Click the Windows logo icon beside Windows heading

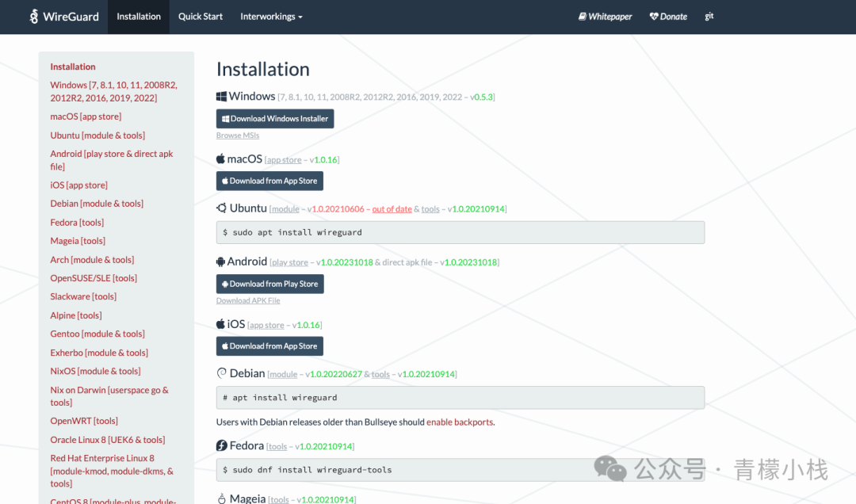(221, 97)
